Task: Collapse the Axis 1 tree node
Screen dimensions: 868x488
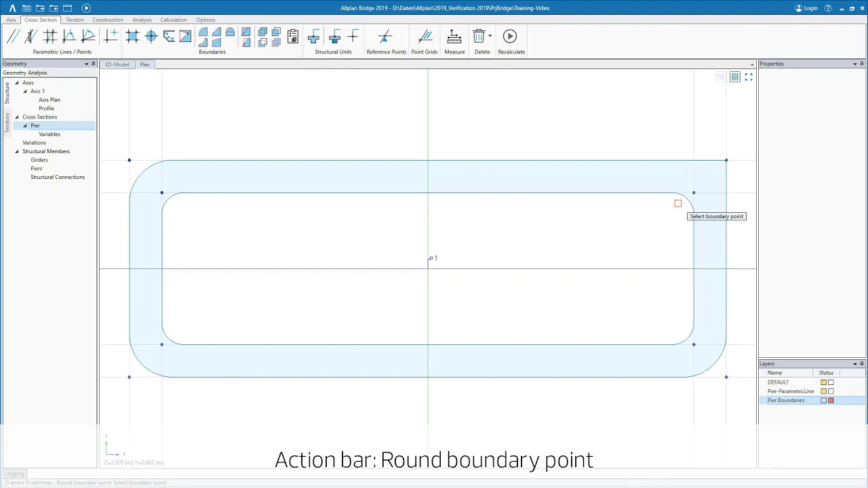Action: 25,91
